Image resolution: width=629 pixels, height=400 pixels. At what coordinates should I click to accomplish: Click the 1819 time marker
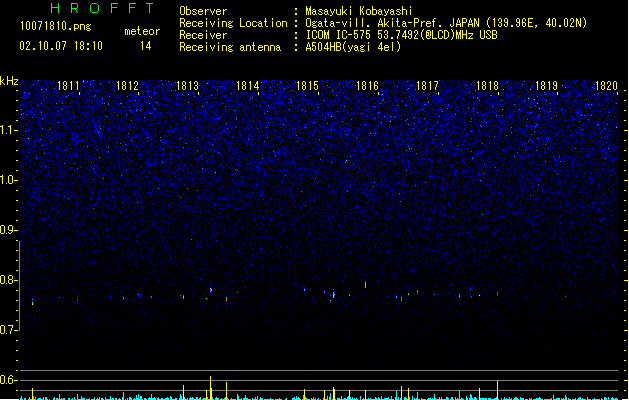tap(546, 86)
